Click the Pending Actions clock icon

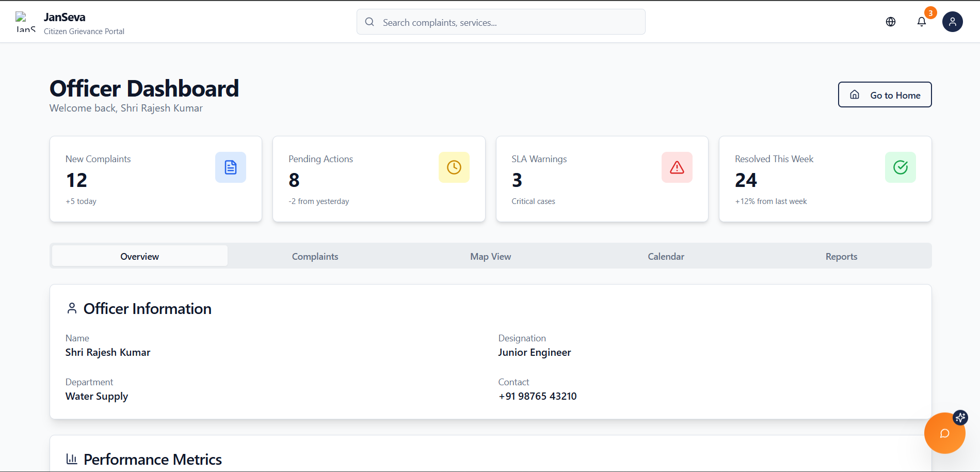pos(454,167)
